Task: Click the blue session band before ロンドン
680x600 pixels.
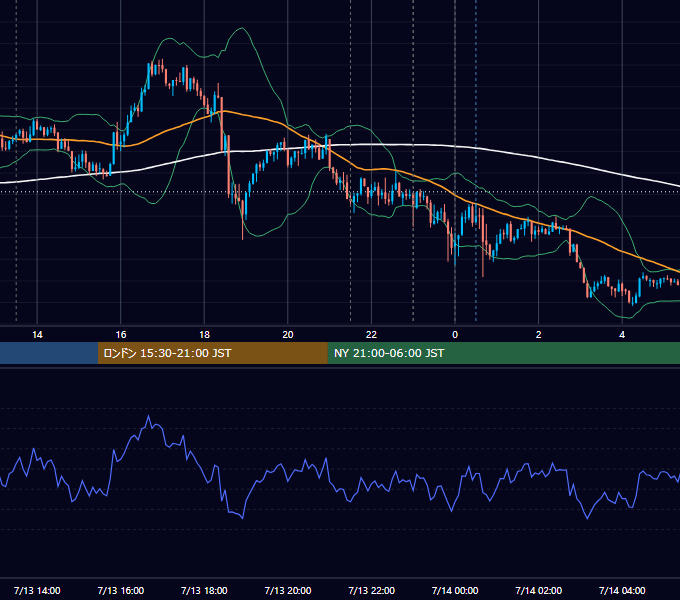Action: click(x=49, y=353)
